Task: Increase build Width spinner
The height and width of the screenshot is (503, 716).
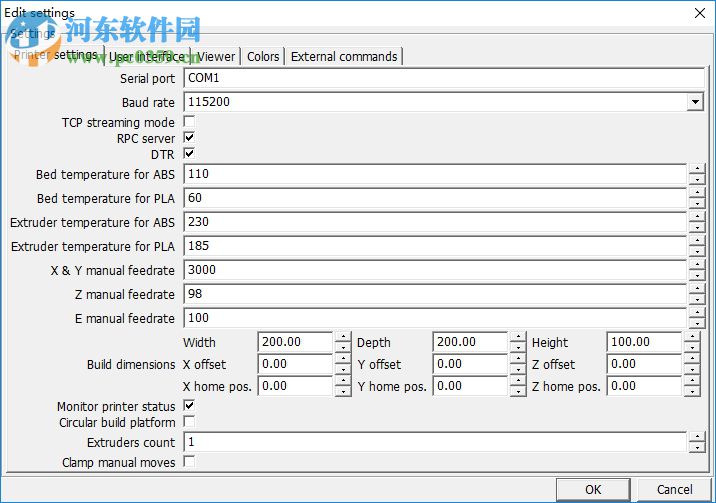Action: pos(343,337)
